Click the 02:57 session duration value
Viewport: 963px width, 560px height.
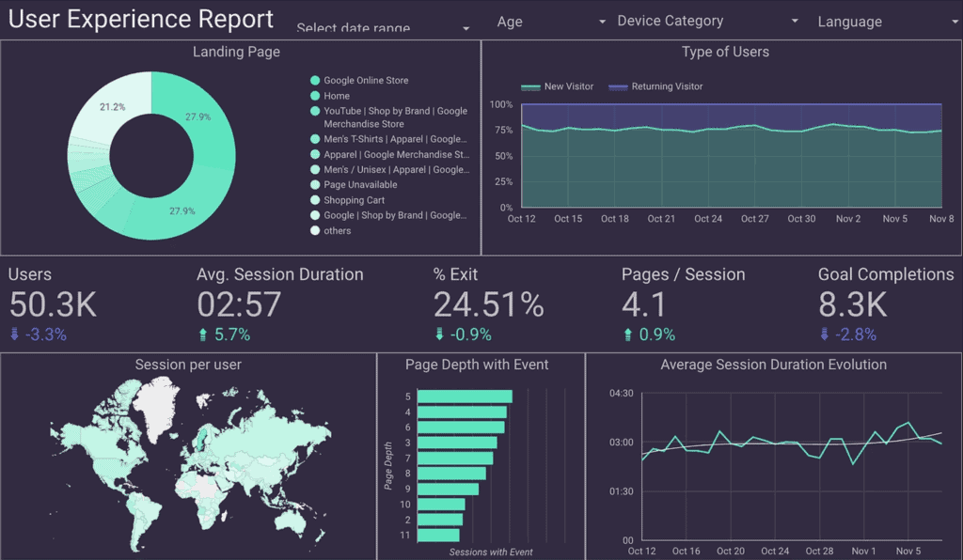239,304
